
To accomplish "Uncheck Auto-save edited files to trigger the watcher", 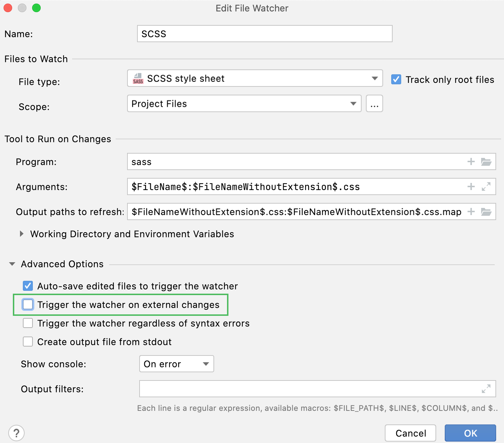I will click(27, 285).
